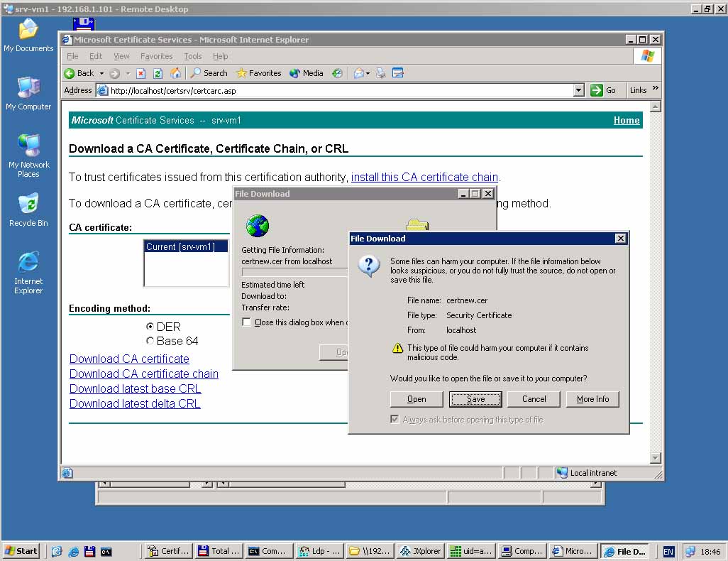The image size is (728, 561).
Task: Select the Base 64 encoding radio button
Action: click(x=150, y=341)
